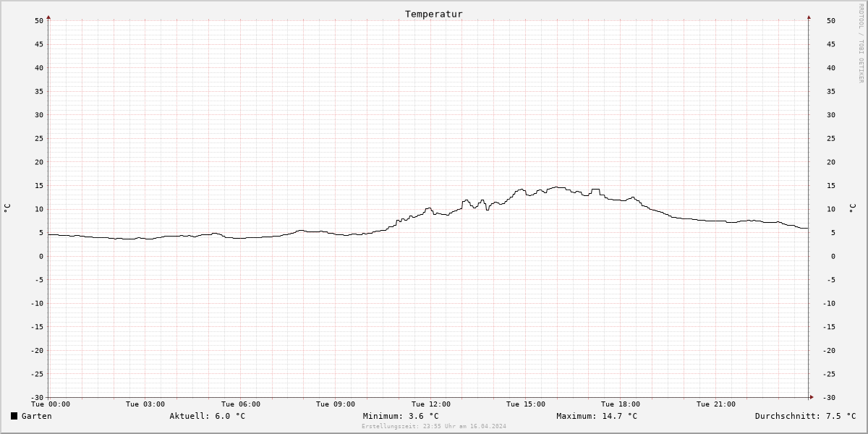The height and width of the screenshot is (434, 868).
Task: Click the black Garten legend color box
Action: pos(14,416)
